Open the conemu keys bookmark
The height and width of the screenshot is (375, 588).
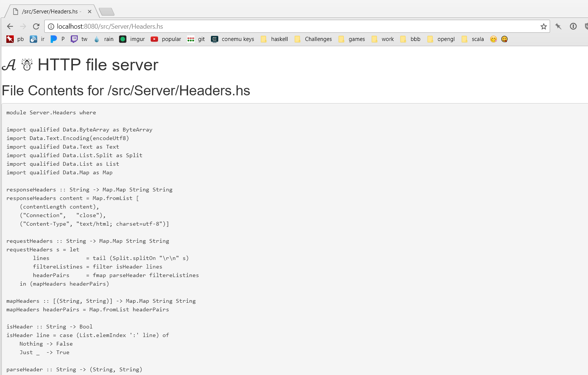coord(232,39)
